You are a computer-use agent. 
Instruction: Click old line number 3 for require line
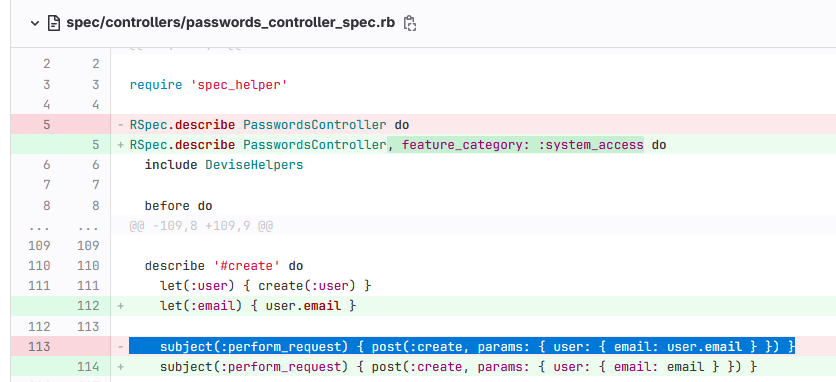coord(46,85)
